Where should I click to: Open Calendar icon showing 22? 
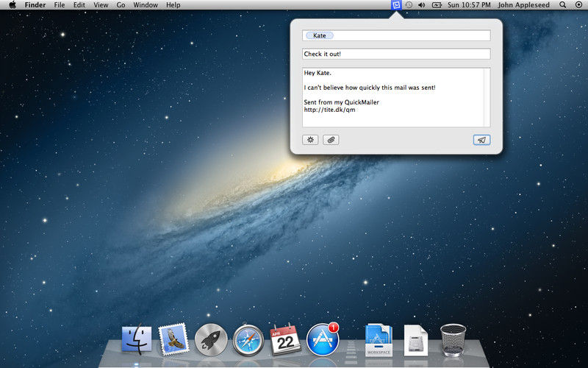point(285,339)
